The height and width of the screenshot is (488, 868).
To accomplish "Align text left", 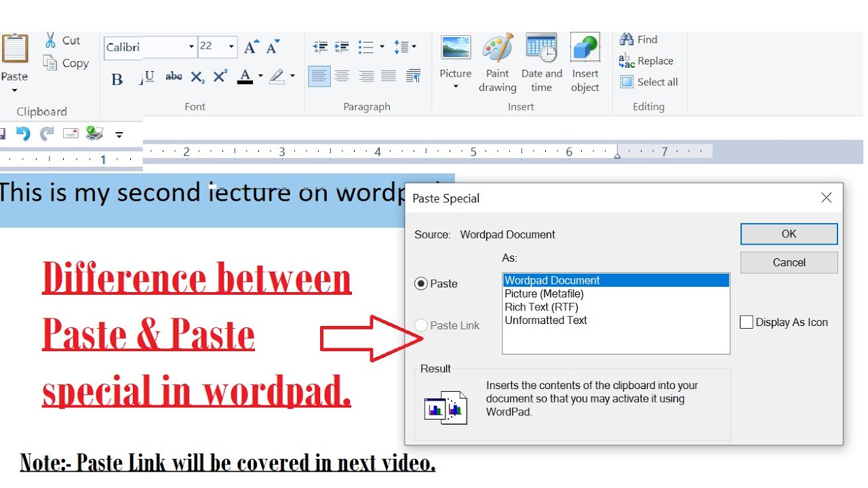I will (319, 76).
